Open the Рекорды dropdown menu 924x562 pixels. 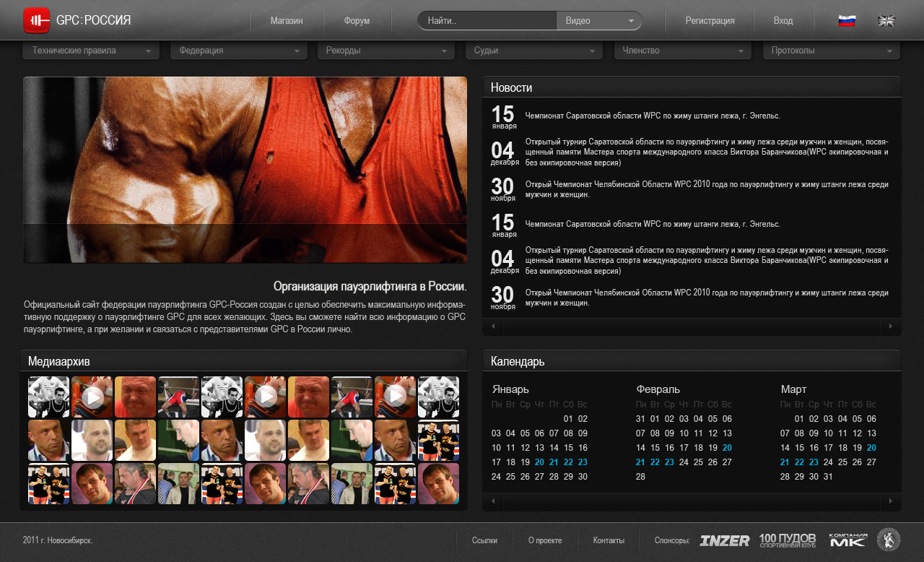(x=386, y=51)
